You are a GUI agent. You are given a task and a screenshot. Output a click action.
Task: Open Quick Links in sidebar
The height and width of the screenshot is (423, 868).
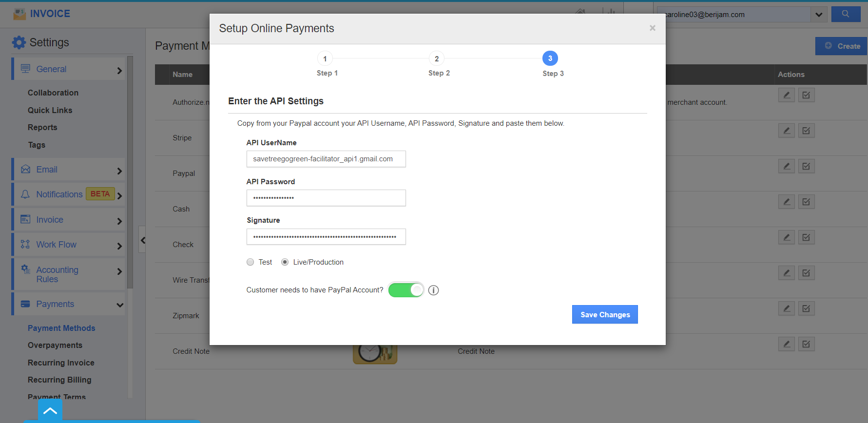50,110
